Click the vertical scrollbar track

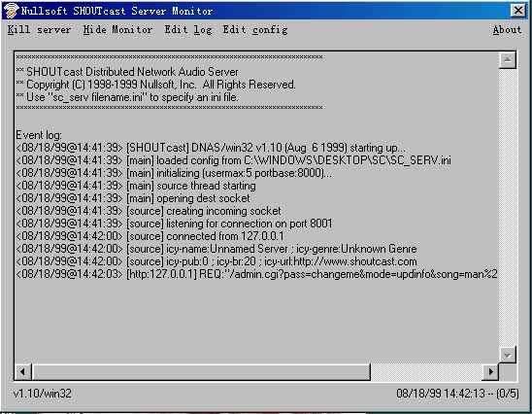click(x=508, y=207)
